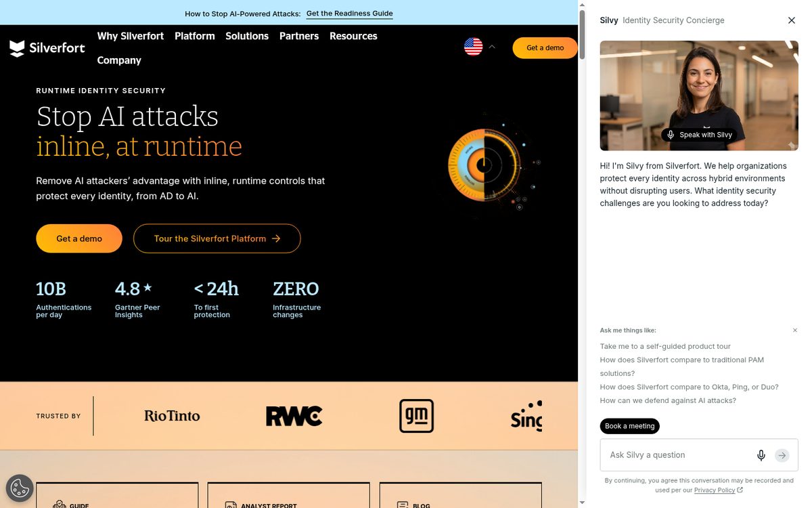Screen dimensions: 812x508
Task: Click the Blog card icon
Action: coord(403,505)
